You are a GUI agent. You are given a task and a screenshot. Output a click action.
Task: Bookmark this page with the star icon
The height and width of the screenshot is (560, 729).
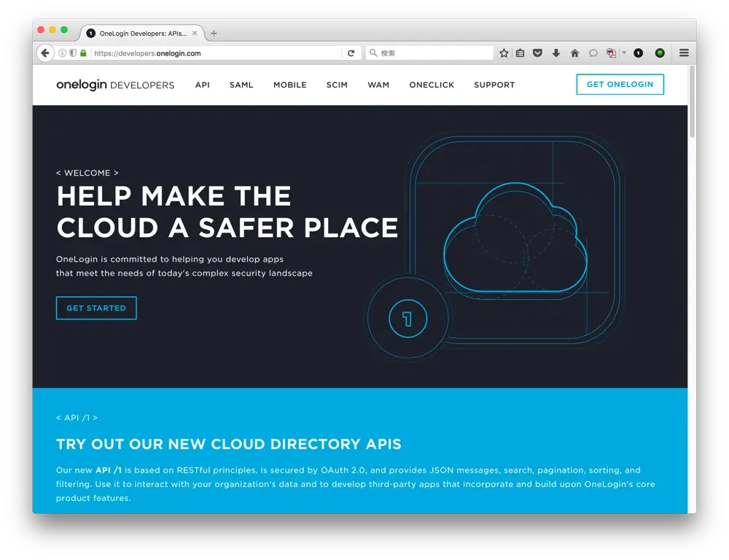[504, 53]
